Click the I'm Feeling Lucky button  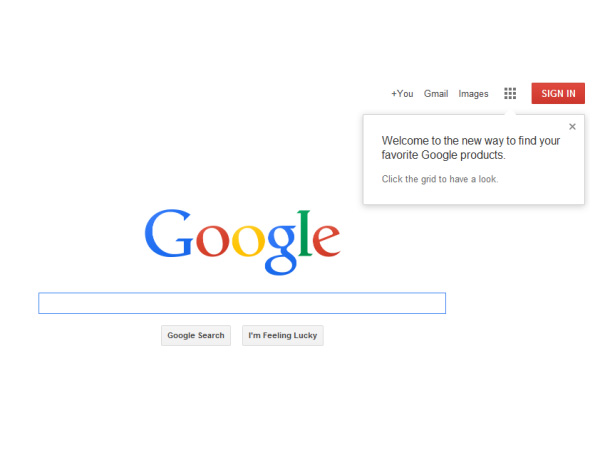click(283, 336)
